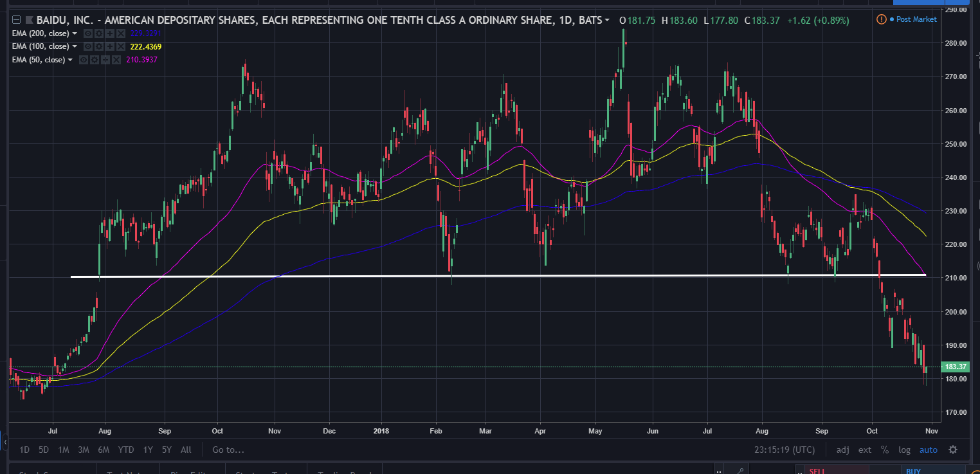Screen dimensions: 980x474
Task: Remove the EMA (100, close) indicator
Action: click(x=121, y=46)
